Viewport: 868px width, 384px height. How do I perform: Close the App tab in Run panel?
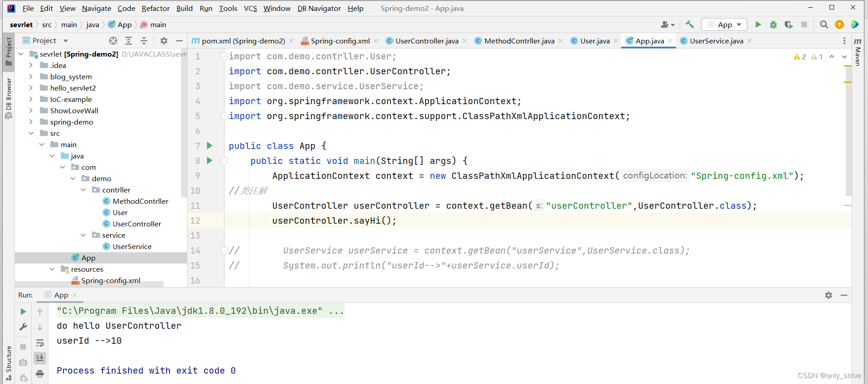pyautogui.click(x=75, y=295)
